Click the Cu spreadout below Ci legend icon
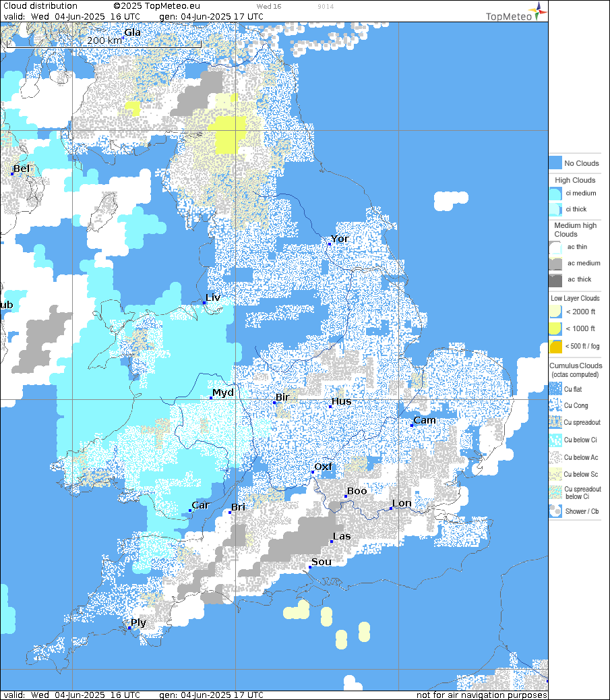Viewport: 610px width, 700px height. 555,492
